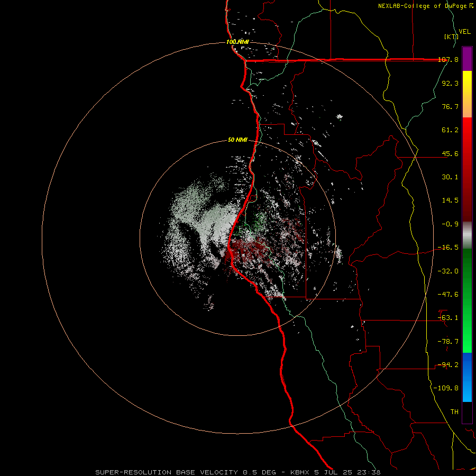
Task: Click the -78.7 velocity scale value
Action: (448, 342)
